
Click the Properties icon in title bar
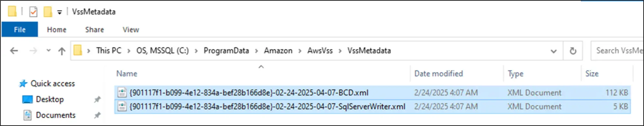[33, 12]
